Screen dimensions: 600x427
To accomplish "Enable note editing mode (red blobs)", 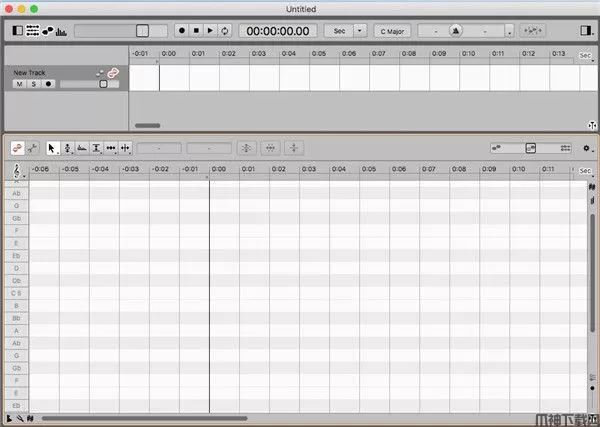I will click(x=18, y=148).
